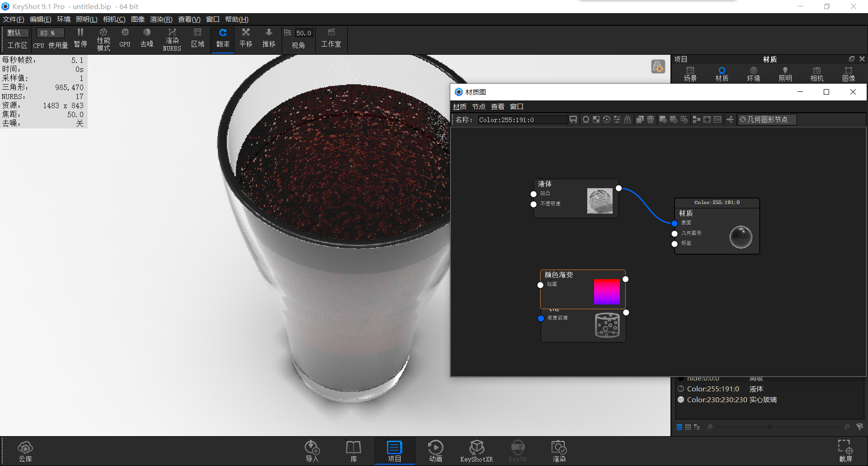868x466 pixels.
Task: Switch to the 场景 scene tab
Action: click(x=690, y=73)
